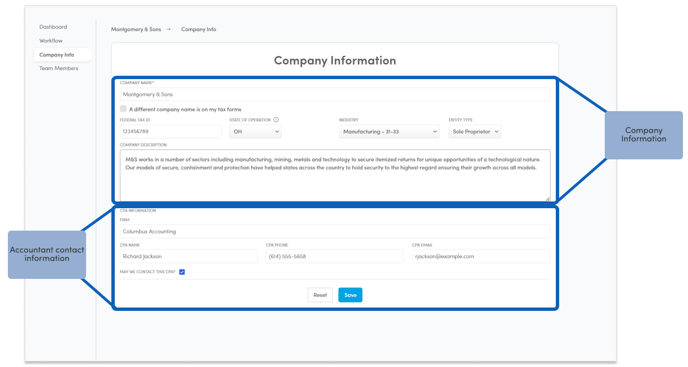Click the Federal Tax ID field

click(x=170, y=131)
